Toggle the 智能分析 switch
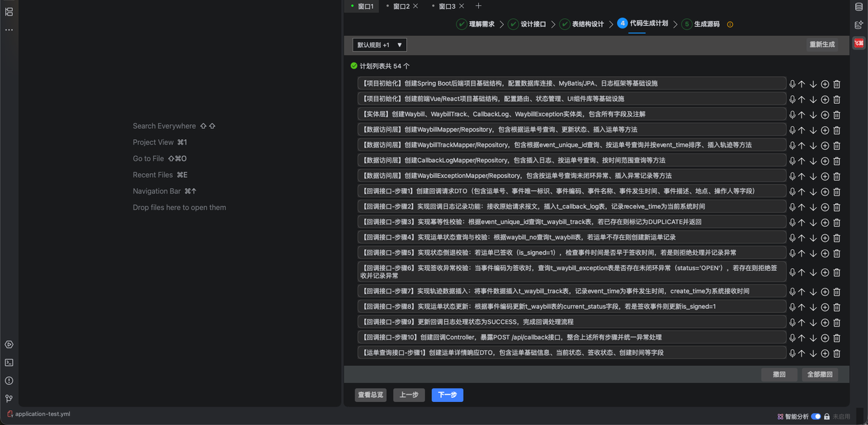 point(816,416)
